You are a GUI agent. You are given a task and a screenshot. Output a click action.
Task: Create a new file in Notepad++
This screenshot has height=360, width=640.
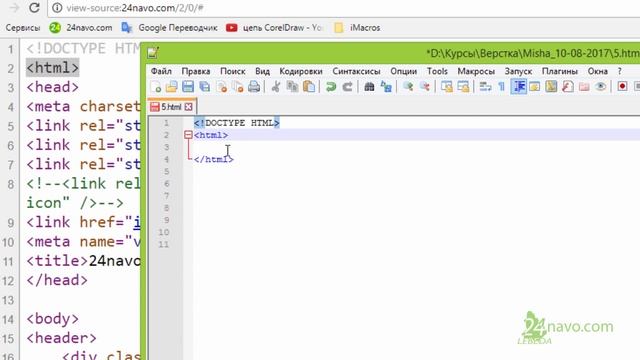click(x=156, y=87)
